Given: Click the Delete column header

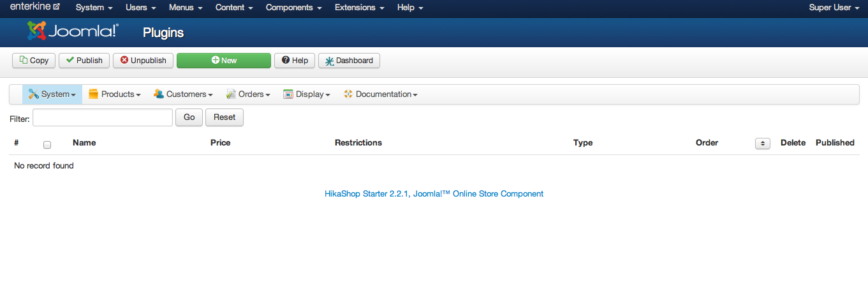Looking at the screenshot, I should (793, 142).
